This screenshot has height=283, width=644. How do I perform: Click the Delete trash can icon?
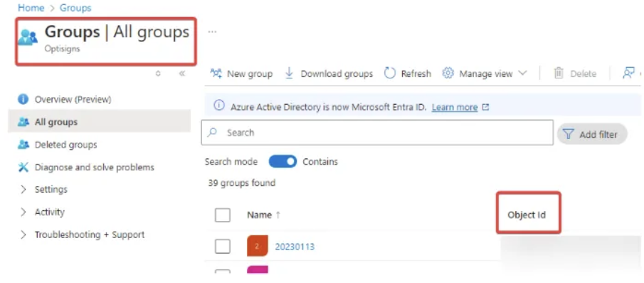click(559, 73)
